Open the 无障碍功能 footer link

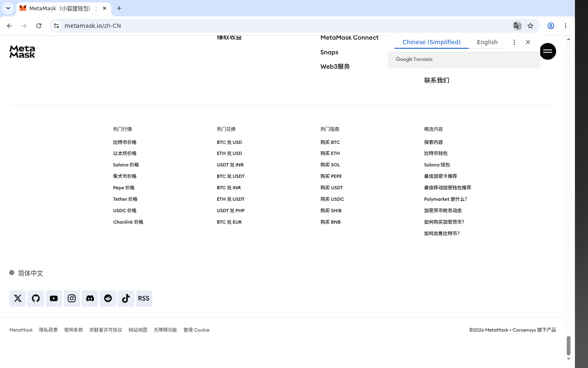tap(165, 330)
